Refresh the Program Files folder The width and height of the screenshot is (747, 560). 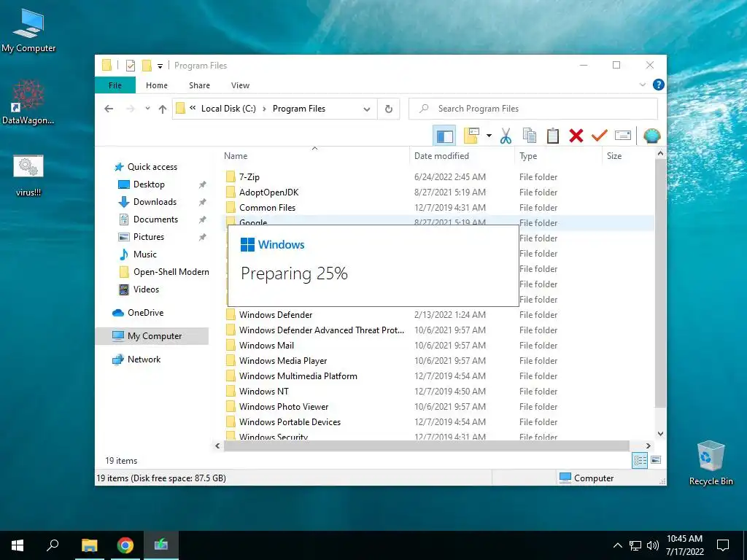(x=389, y=109)
